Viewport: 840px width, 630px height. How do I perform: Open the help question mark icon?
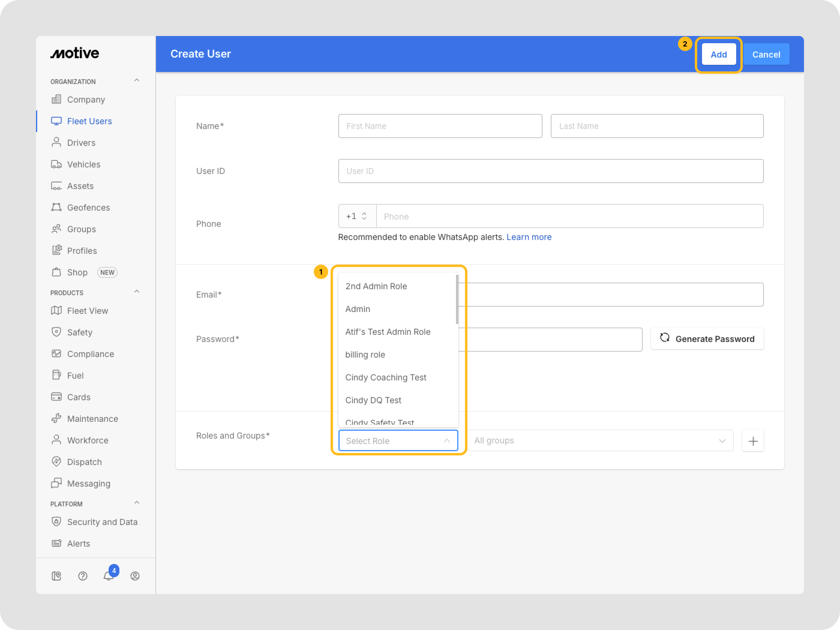82,576
